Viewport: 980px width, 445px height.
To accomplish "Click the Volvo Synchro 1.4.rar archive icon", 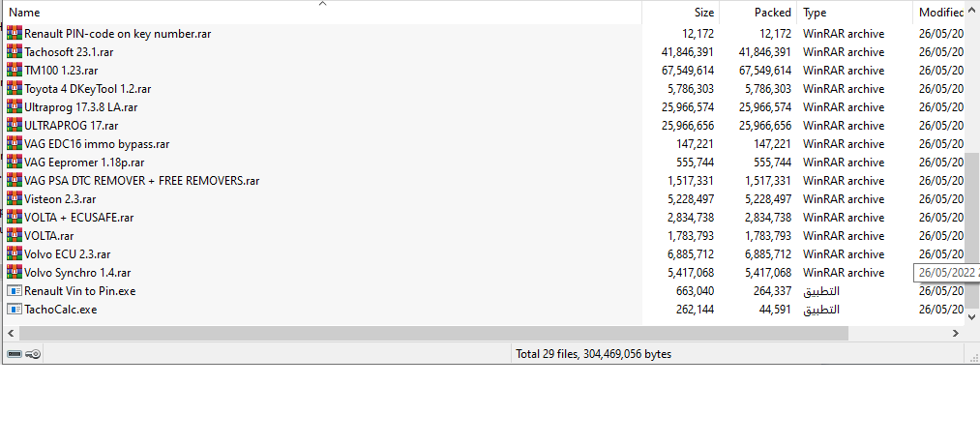I will point(15,273).
